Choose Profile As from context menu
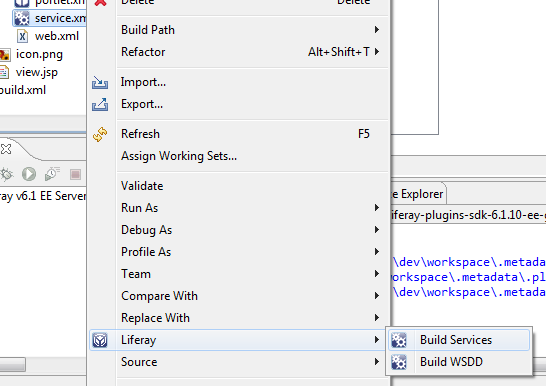Image resolution: width=546 pixels, height=386 pixels. tap(239, 252)
